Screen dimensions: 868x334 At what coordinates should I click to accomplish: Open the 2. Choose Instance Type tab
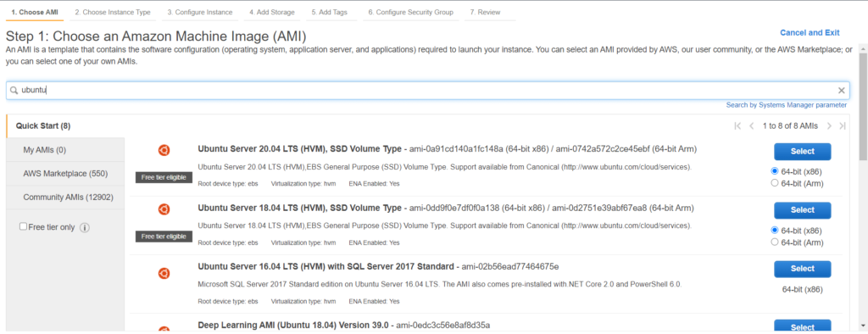point(113,12)
